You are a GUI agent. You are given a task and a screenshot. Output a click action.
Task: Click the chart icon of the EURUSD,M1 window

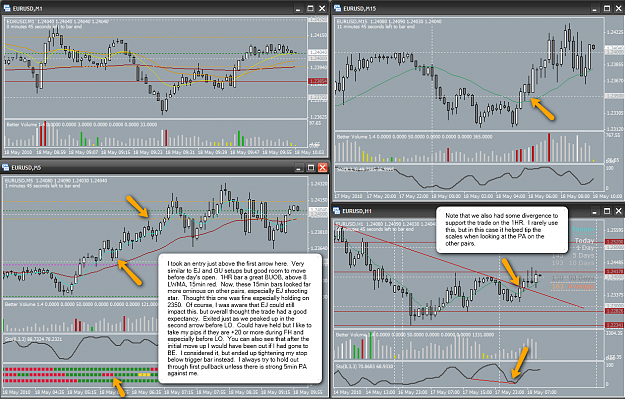7,8
